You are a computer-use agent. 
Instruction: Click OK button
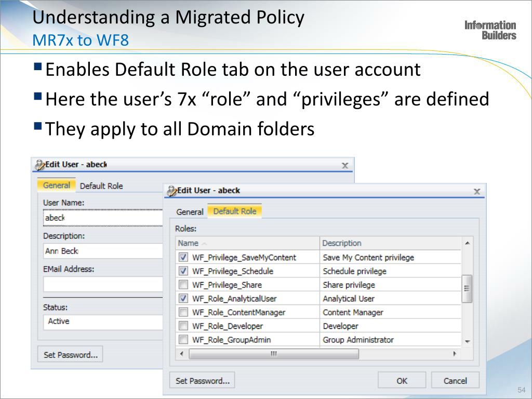(x=402, y=381)
